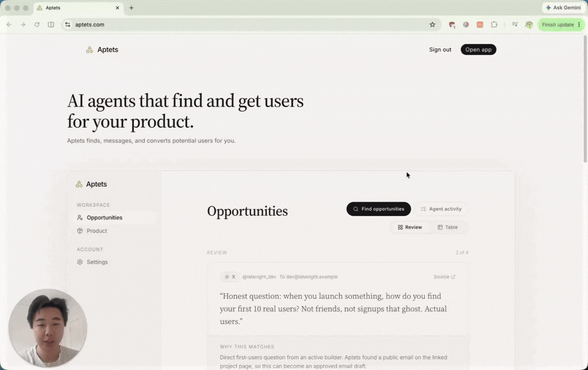Click the @latenight_dev handle
The height and width of the screenshot is (370, 588).
[x=259, y=277]
